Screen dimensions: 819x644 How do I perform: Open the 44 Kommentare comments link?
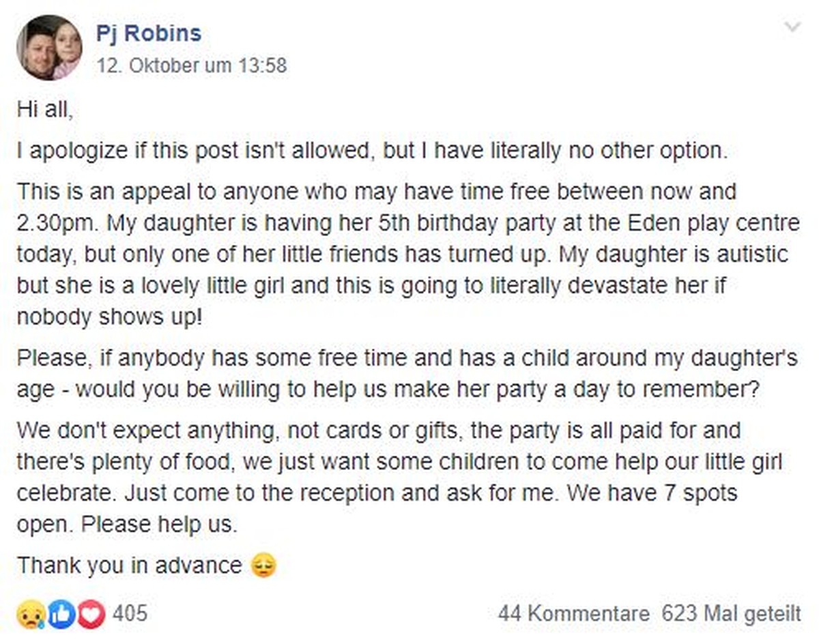click(574, 613)
